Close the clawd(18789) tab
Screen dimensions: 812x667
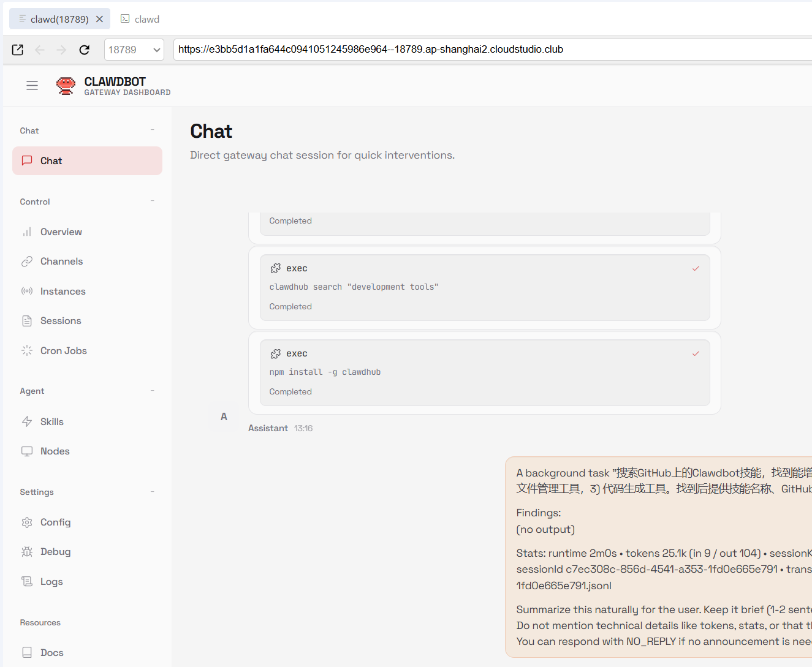click(99, 19)
